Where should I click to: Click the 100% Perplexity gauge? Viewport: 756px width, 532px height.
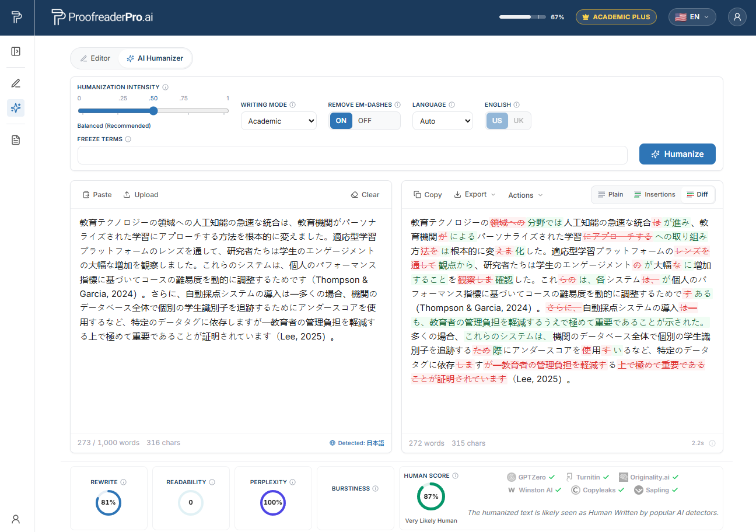(273, 502)
